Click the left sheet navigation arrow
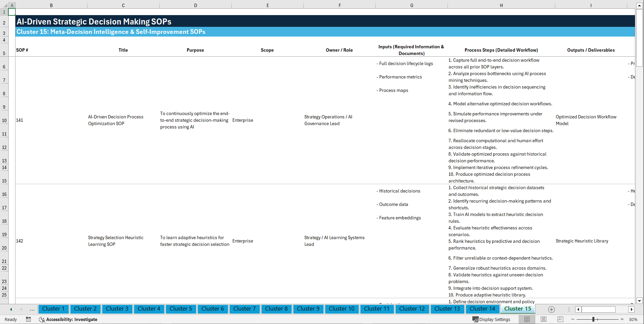644x324 pixels. pyautogui.click(x=11, y=309)
